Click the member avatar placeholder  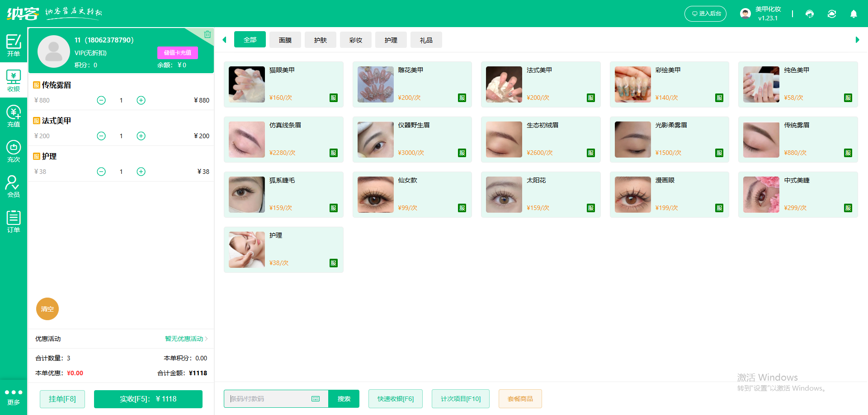coord(54,51)
